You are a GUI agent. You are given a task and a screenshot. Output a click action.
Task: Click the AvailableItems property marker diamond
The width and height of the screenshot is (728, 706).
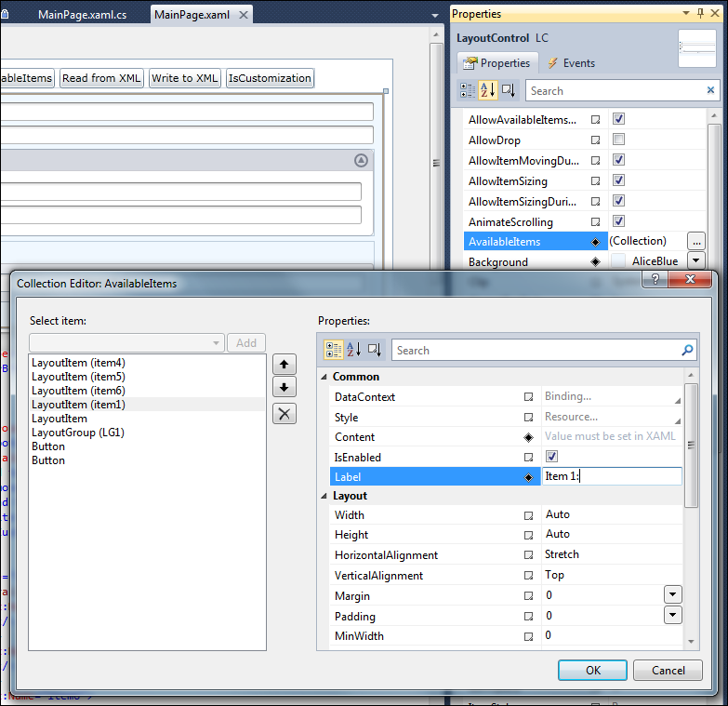pyautogui.click(x=595, y=242)
